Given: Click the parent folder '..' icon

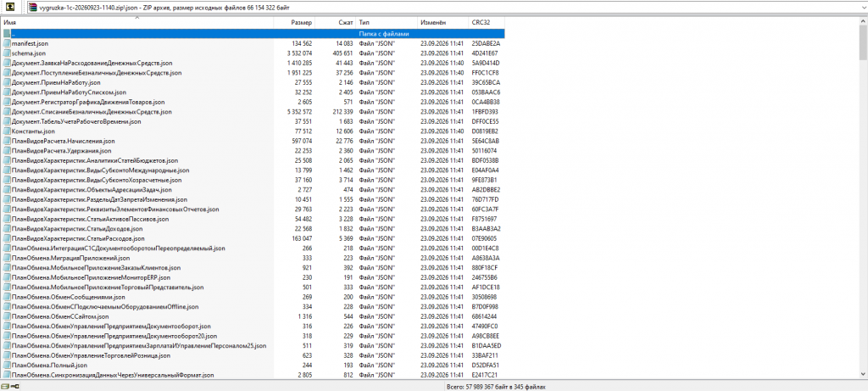Looking at the screenshot, I should (7, 34).
